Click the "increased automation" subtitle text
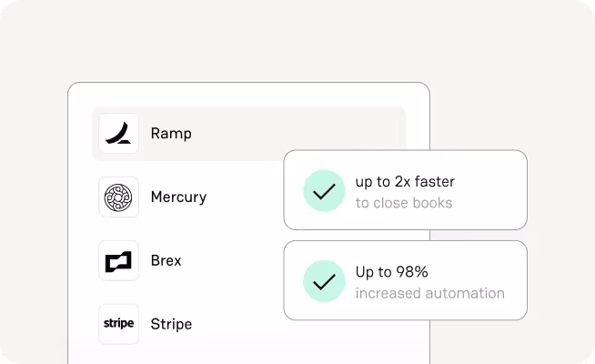The image size is (595, 364). 429,293
